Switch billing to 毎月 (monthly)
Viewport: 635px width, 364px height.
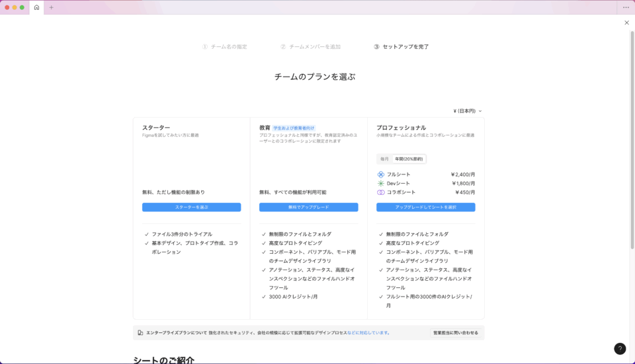tap(384, 159)
